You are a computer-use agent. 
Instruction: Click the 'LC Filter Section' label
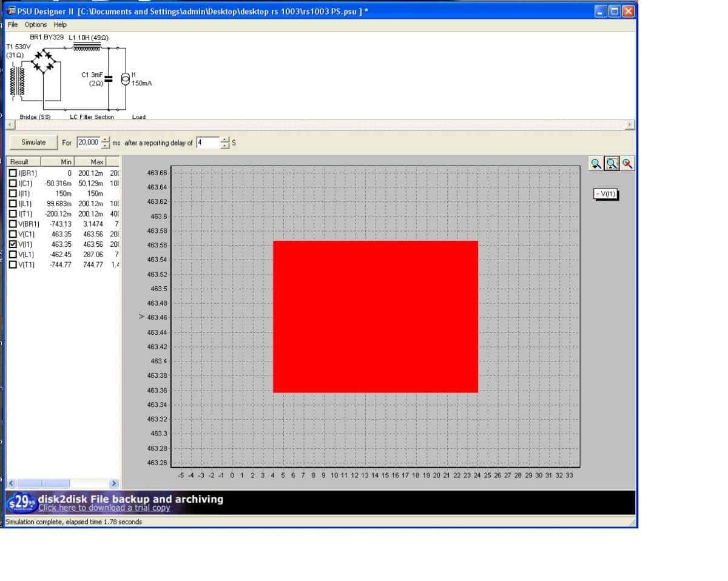[92, 117]
